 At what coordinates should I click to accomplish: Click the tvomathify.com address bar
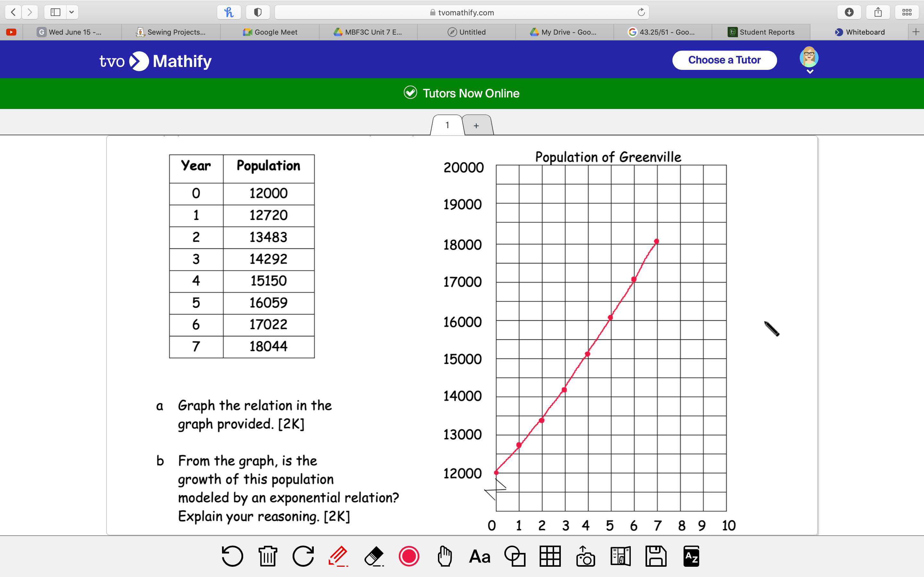click(462, 12)
